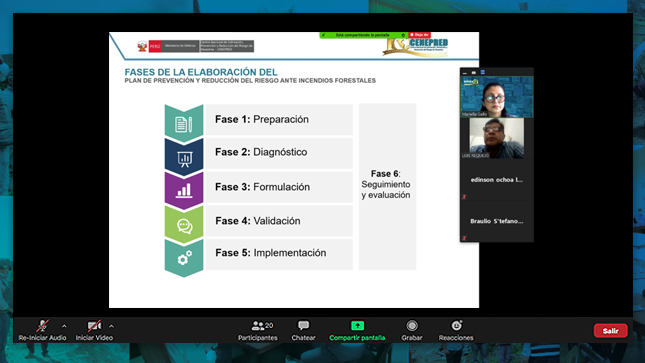Screen dimensions: 645x363
Task: Minimize the floating video panel
Action: (465, 72)
